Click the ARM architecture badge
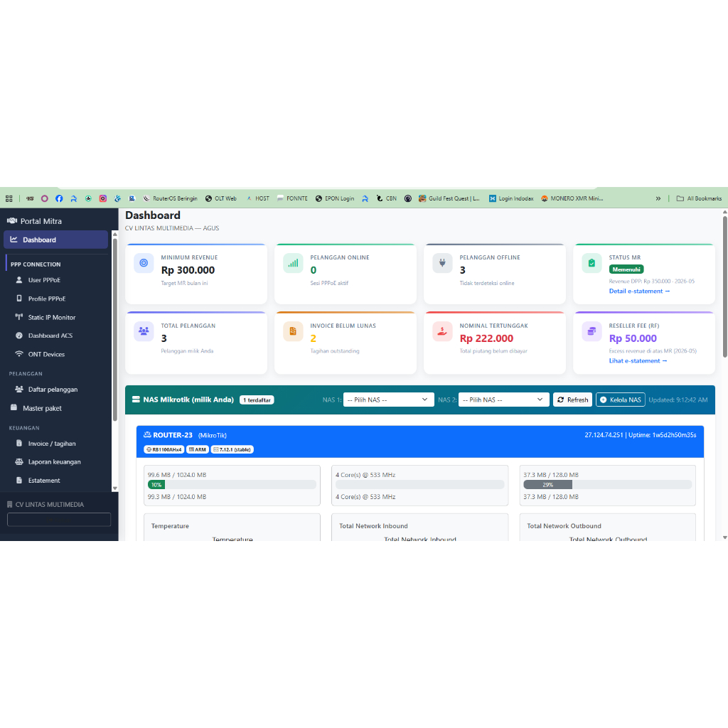Screen dimensions: 728x728 (x=198, y=449)
